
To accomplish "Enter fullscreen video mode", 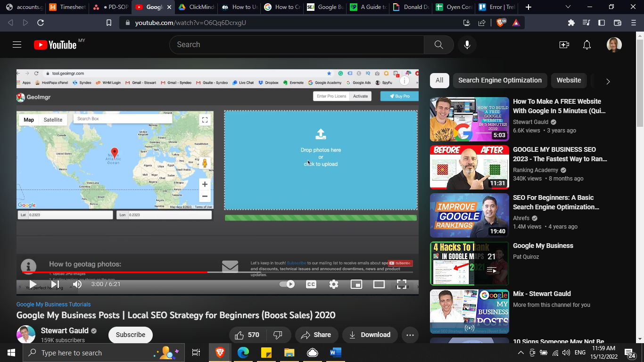I will click(401, 284).
